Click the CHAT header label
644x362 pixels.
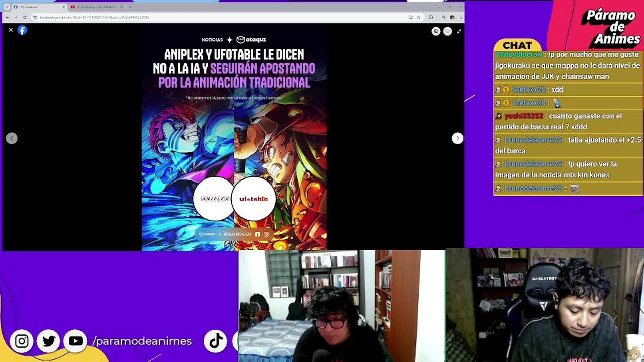517,46
